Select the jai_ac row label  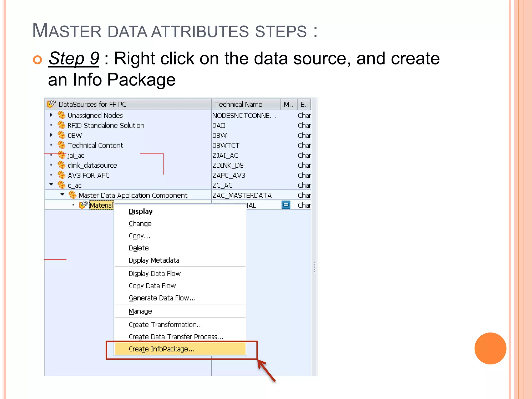point(76,155)
